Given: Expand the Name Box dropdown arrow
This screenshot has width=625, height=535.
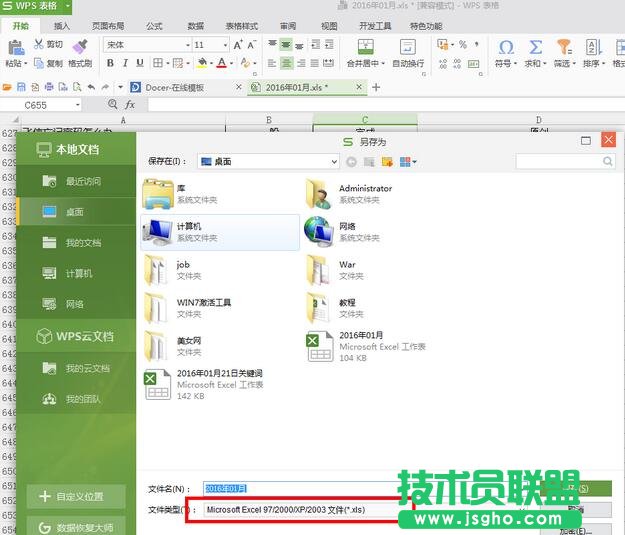Looking at the screenshot, I should (x=78, y=105).
